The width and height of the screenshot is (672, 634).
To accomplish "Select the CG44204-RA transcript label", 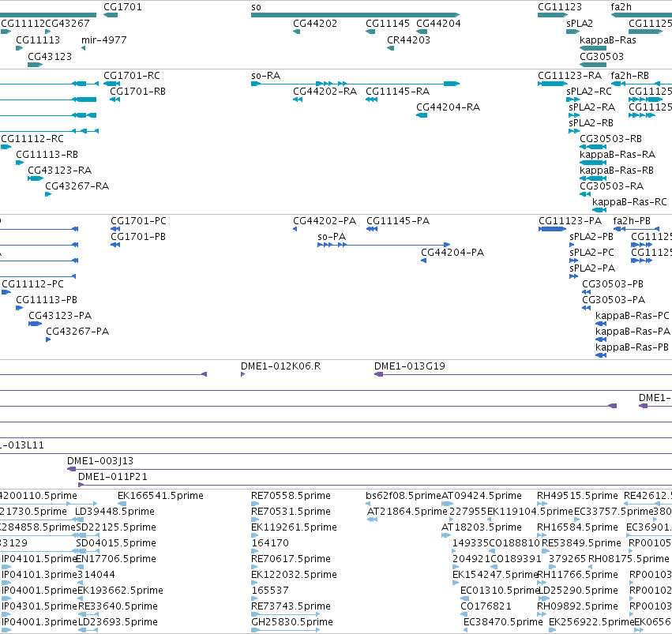I will click(x=449, y=107).
